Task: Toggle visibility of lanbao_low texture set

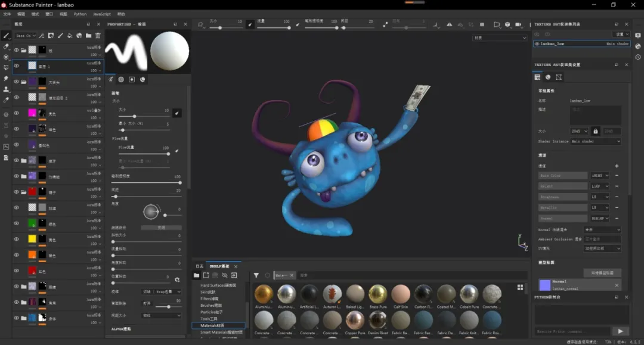Action: [x=537, y=43]
